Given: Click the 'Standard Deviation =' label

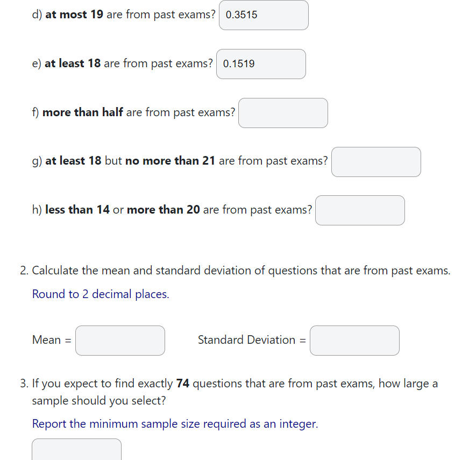Looking at the screenshot, I should (x=251, y=339).
